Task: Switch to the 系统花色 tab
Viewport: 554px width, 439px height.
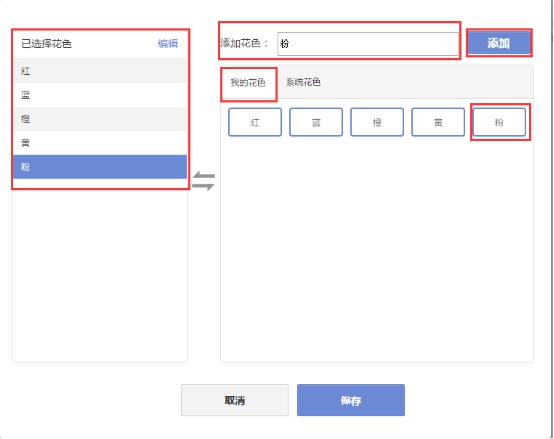Action: pyautogui.click(x=303, y=82)
